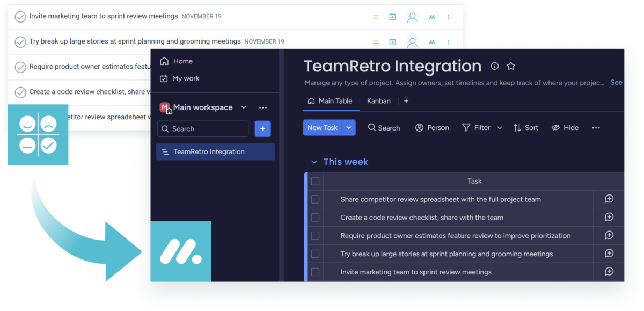Click the New Task button
This screenshot has width=644, height=311.
click(321, 127)
